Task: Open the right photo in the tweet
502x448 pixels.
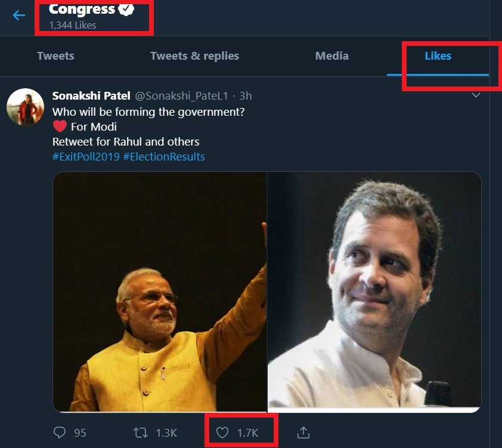Action: (374, 292)
